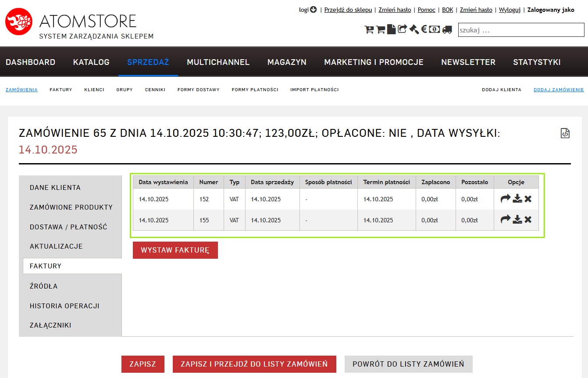Click the add-to-cart plus icon in header
Screen dimensions: 588x378
[x=369, y=29]
